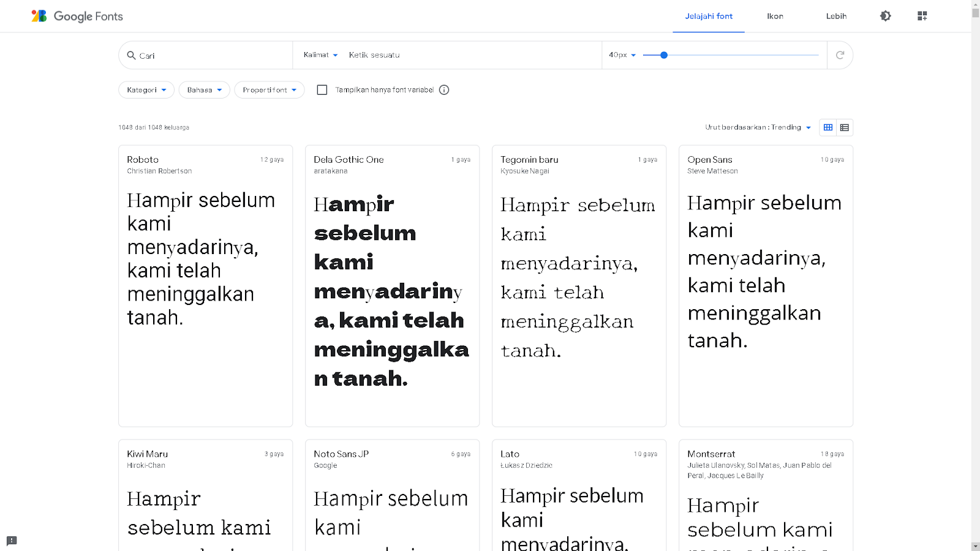The width and height of the screenshot is (980, 551).
Task: Click the 10 gaya label on Open Sans
Action: tap(832, 160)
